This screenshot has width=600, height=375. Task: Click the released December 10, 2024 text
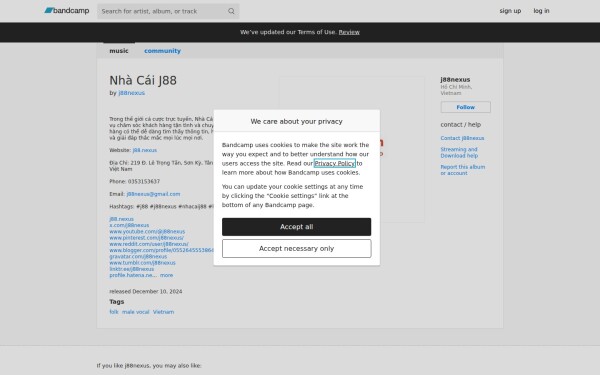146,291
